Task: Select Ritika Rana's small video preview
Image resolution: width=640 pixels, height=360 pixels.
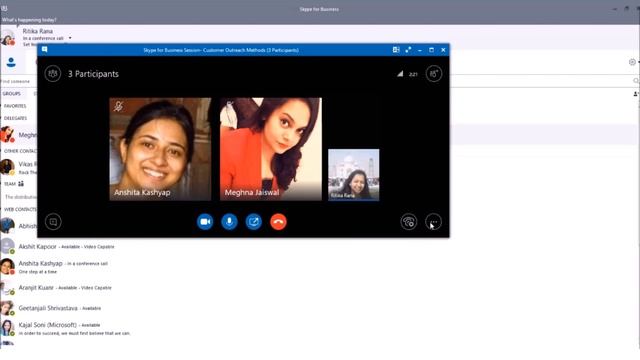Action: [353, 175]
